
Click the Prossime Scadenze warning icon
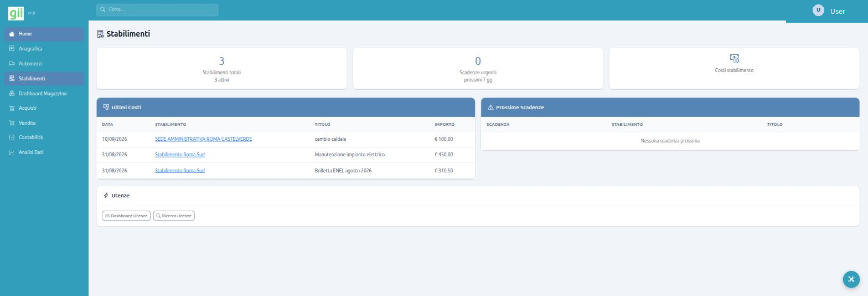(x=490, y=108)
